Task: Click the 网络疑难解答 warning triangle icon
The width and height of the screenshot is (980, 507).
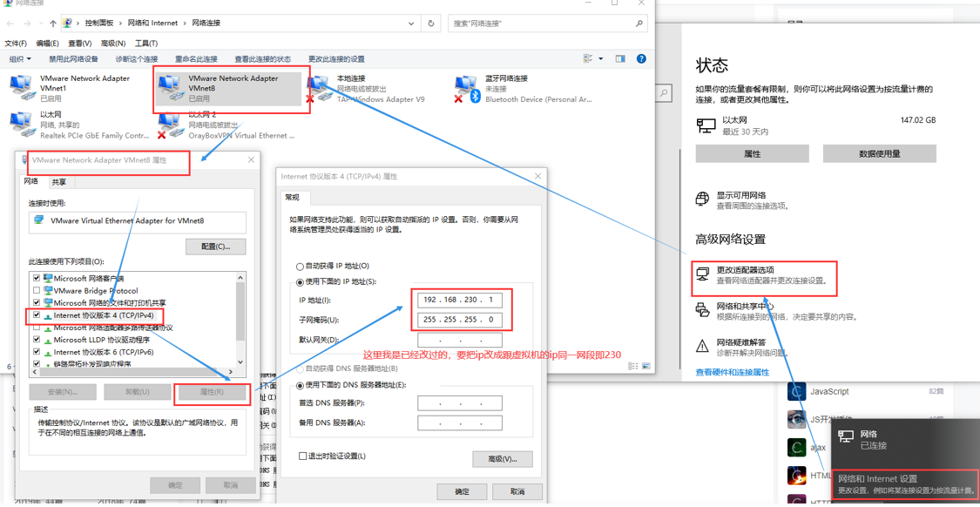Action: tap(702, 346)
